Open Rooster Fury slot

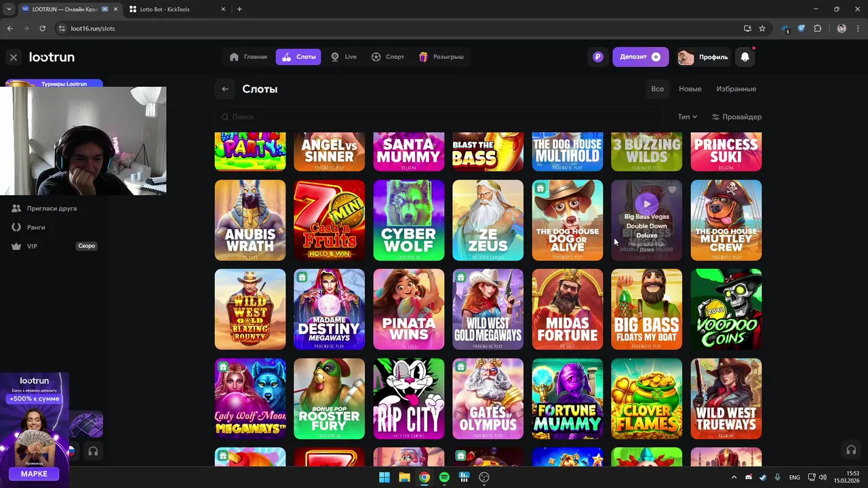(330, 399)
